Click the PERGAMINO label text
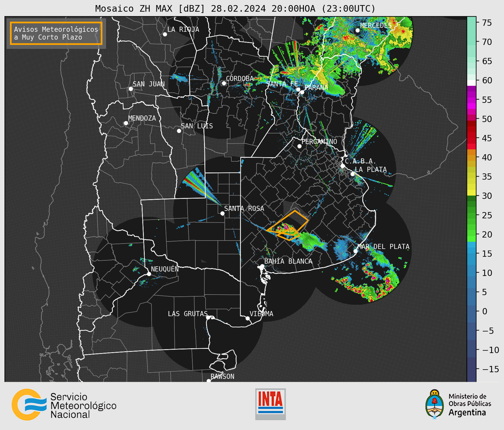Image resolution: width=504 pixels, height=430 pixels. pos(319,141)
